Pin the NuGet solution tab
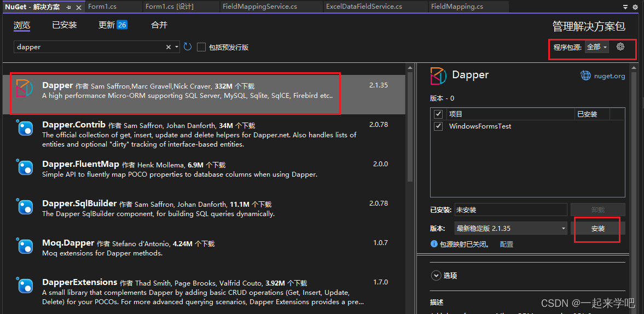This screenshot has width=644, height=314. pyautogui.click(x=68, y=8)
